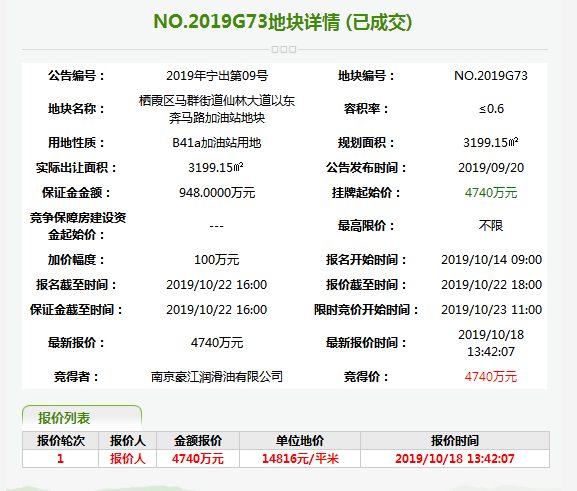Select actual transfer area beside 实际出让面积
Screen dimensions: 577x491
(216, 168)
